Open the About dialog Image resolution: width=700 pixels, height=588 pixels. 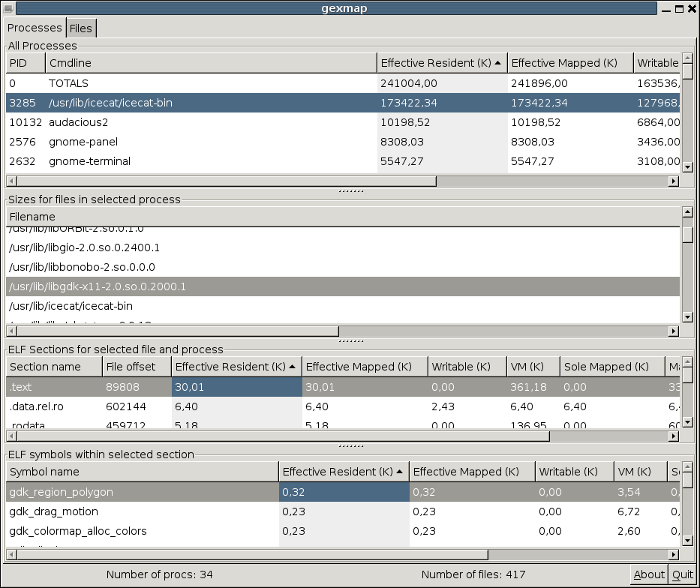(x=649, y=574)
